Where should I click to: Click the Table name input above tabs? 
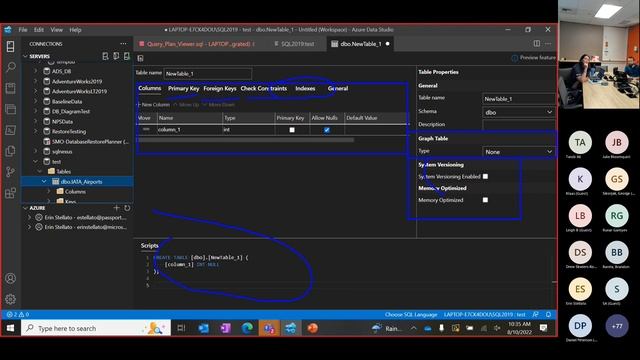[x=207, y=74]
